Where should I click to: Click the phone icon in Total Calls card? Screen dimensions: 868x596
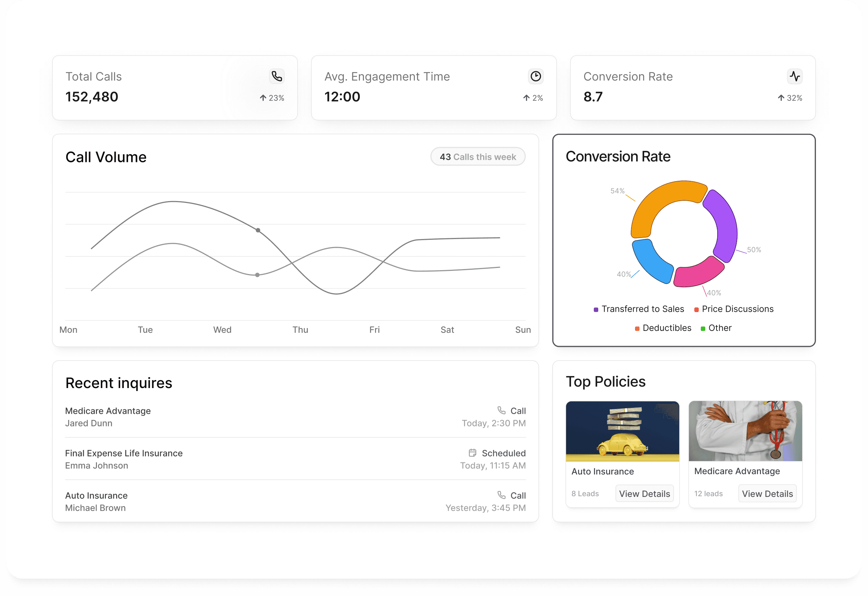click(277, 76)
